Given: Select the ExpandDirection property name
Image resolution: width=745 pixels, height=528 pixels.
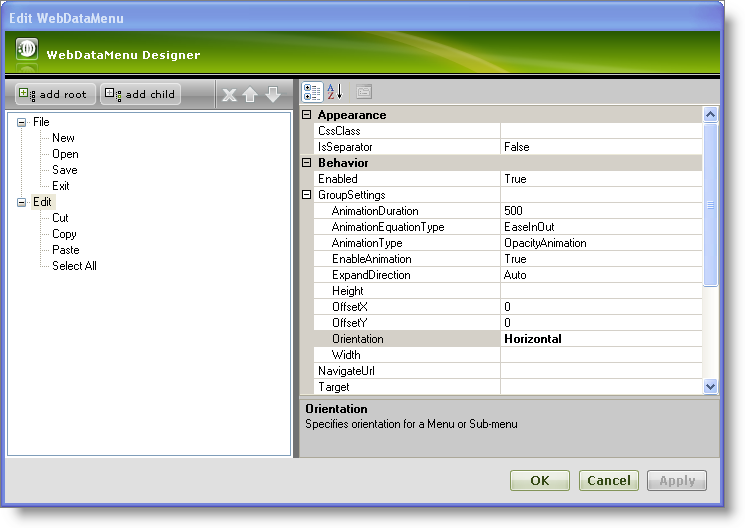Looking at the screenshot, I should (x=371, y=275).
